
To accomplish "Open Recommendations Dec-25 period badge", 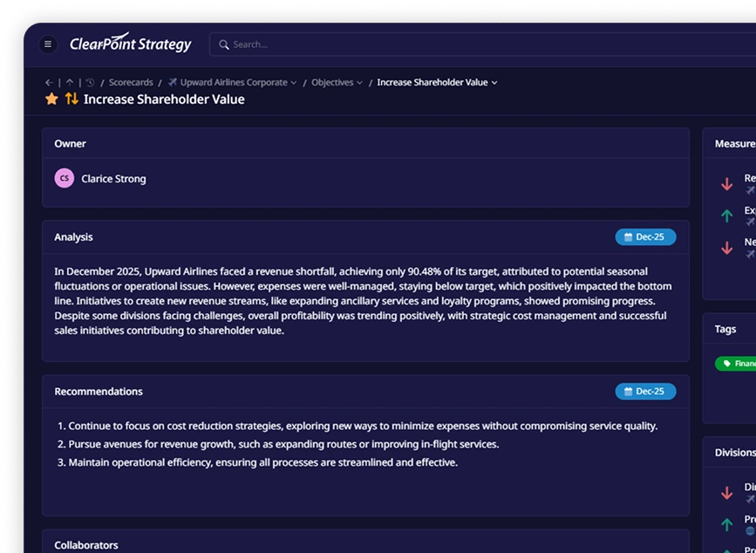I will click(x=645, y=391).
